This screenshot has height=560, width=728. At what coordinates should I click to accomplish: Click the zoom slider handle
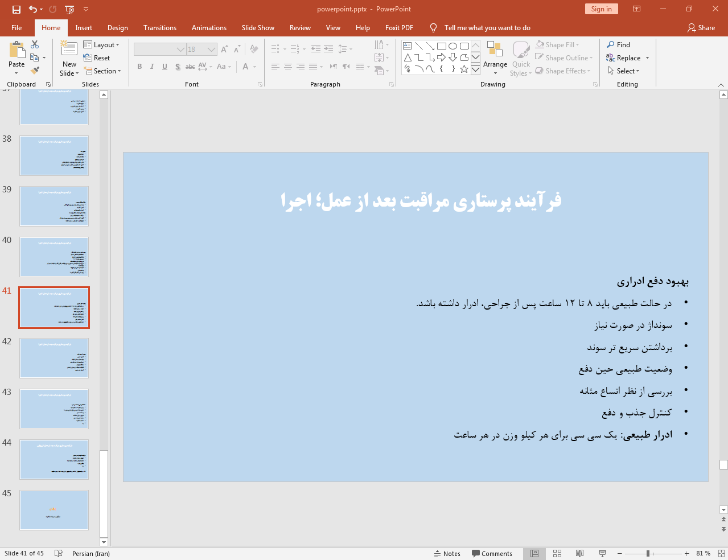pyautogui.click(x=648, y=553)
